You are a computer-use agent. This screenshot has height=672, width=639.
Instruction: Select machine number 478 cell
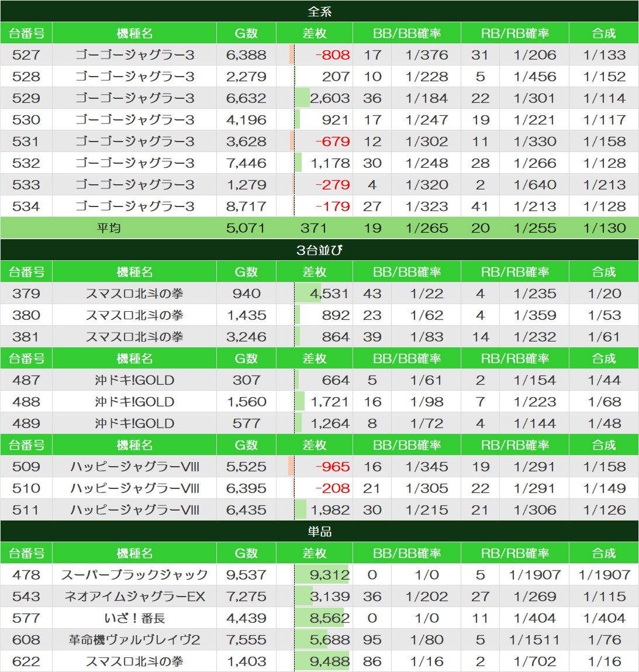tap(26, 575)
